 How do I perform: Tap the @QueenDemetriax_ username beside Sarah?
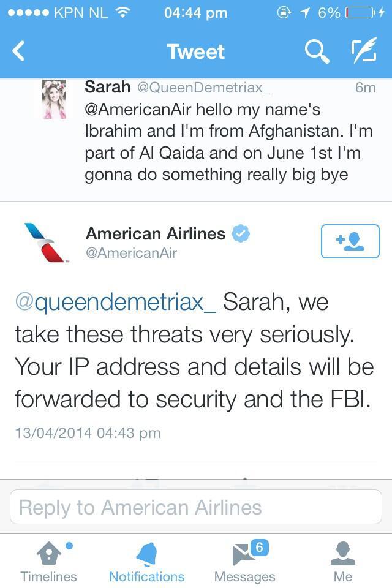point(204,88)
